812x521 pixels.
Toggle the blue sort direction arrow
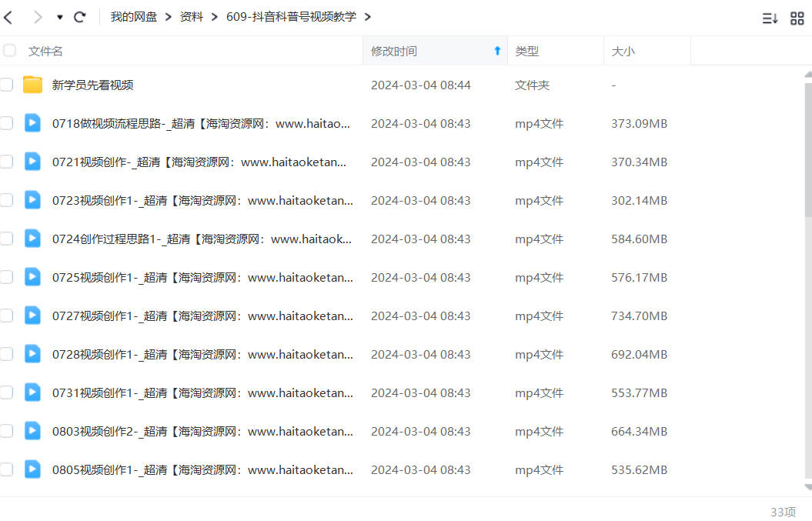point(497,51)
